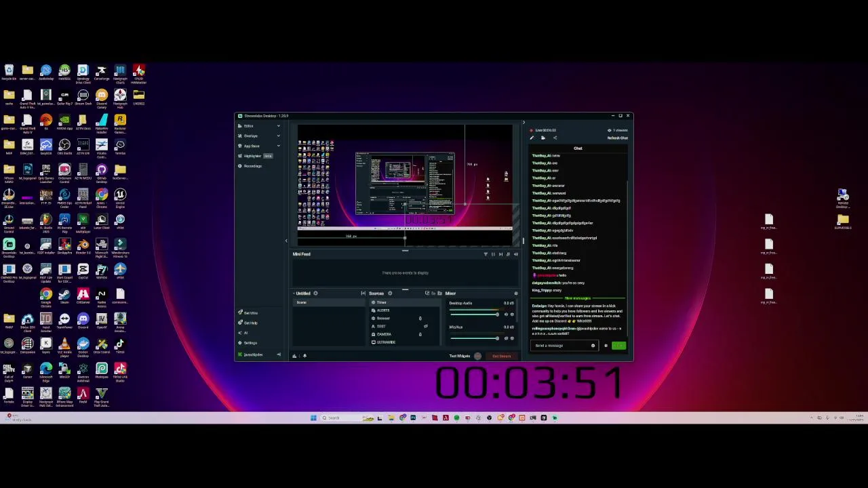Add a new source with plus icon

390,293
